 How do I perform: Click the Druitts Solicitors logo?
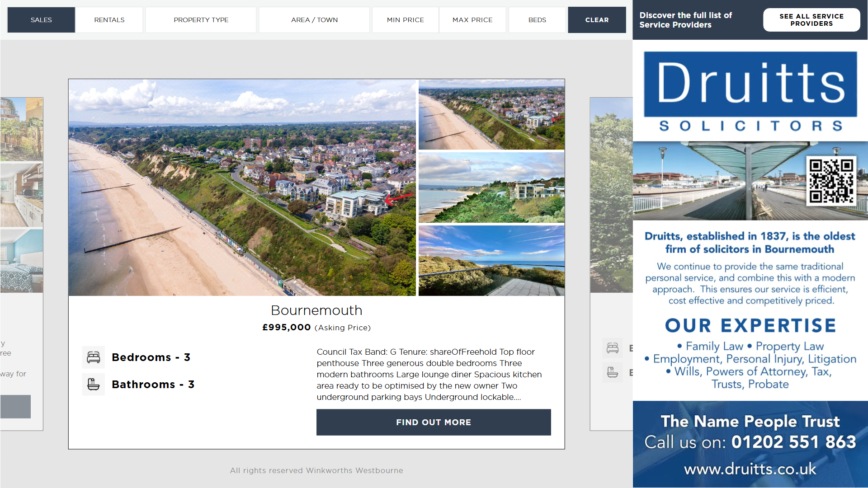coord(750,92)
